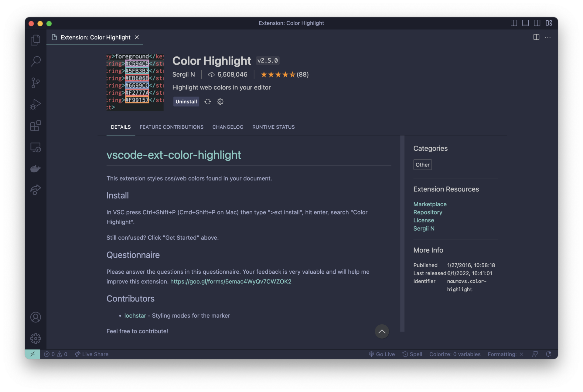Screen dimensions: 583x392
Task: Open the Source Control view
Action: 36,83
